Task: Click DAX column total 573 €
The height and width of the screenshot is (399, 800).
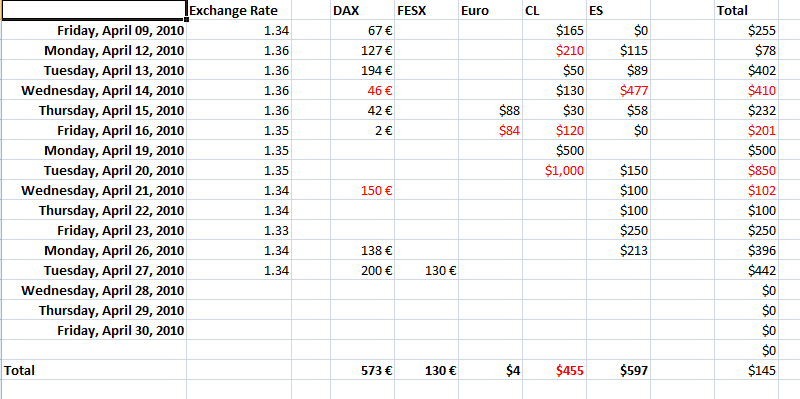Action: [x=362, y=370]
